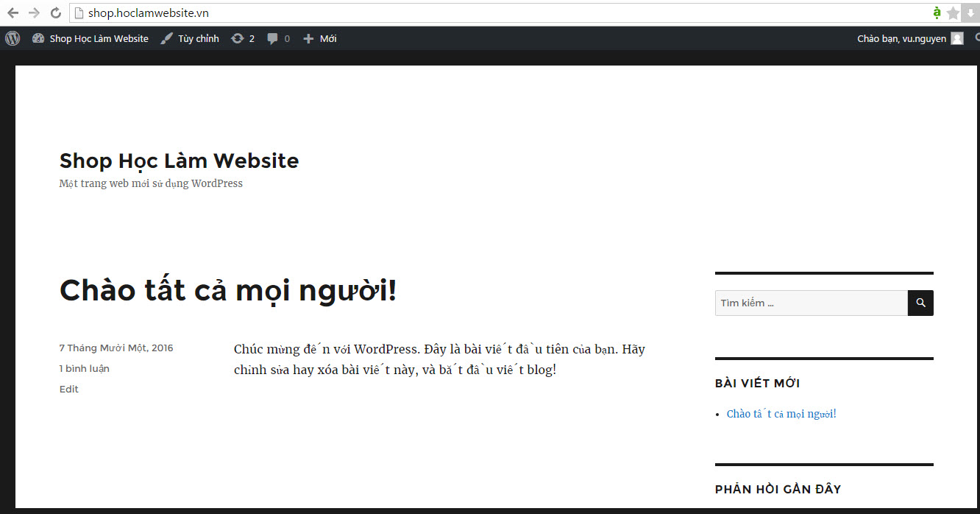Screen dimensions: 980x514
Task: Click the search magnifier button in sidebar
Action: (920, 303)
